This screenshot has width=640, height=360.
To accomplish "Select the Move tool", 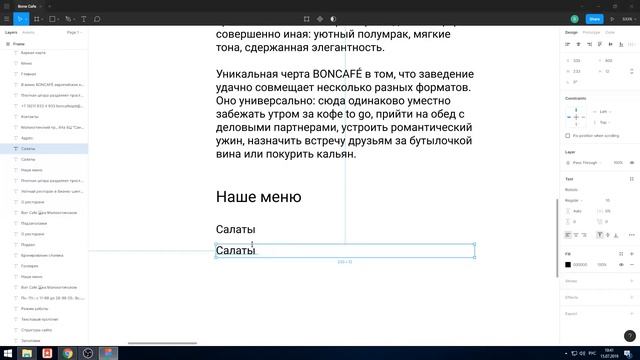I will pyautogui.click(x=20, y=19).
